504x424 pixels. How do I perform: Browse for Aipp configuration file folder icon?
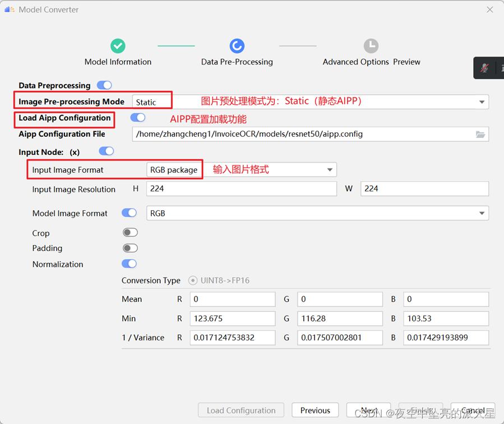click(x=480, y=135)
